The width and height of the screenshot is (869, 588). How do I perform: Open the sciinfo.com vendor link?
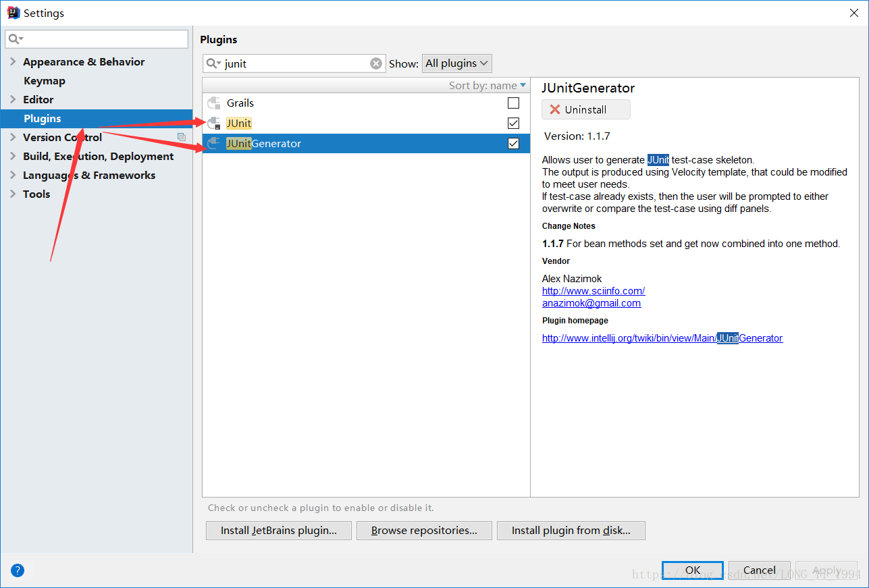594,291
